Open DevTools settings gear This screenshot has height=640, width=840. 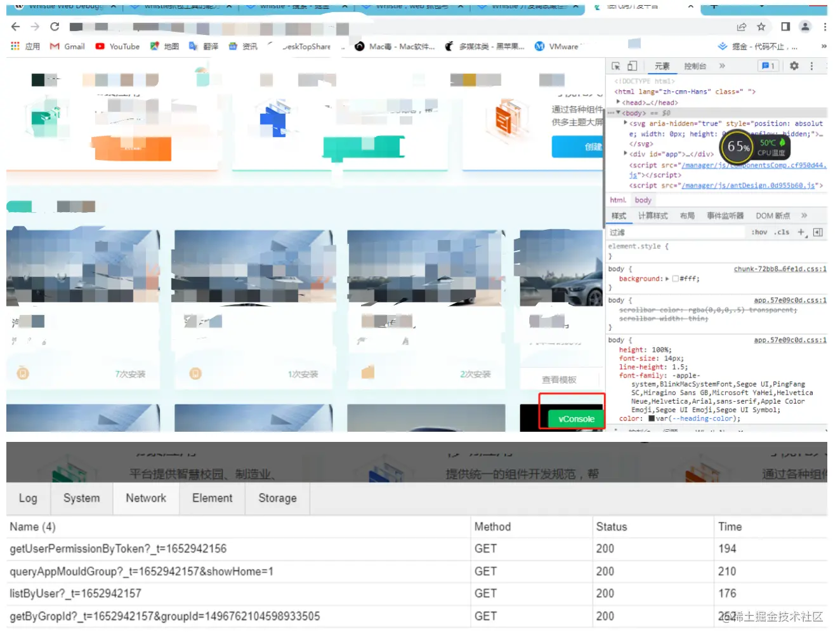[x=794, y=66]
